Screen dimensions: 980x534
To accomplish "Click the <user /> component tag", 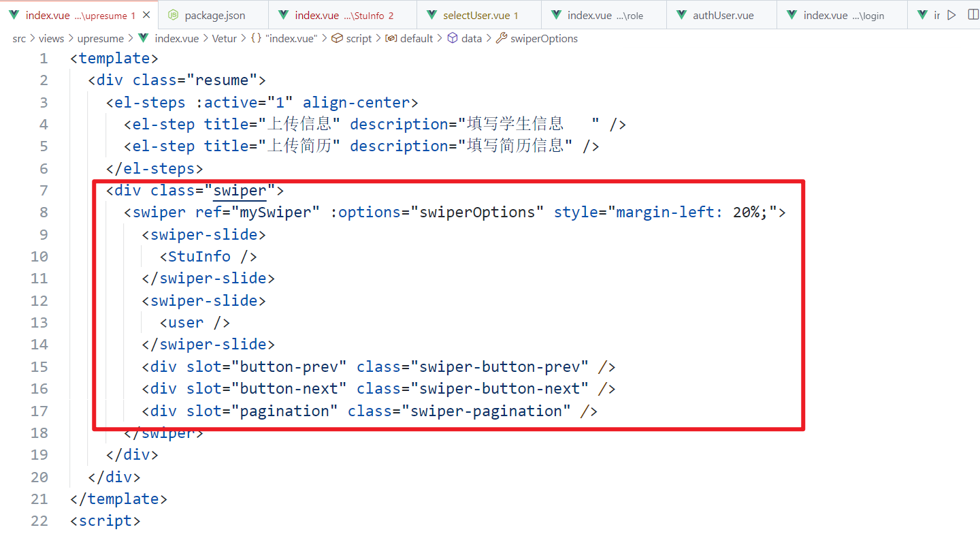I will [x=195, y=323].
